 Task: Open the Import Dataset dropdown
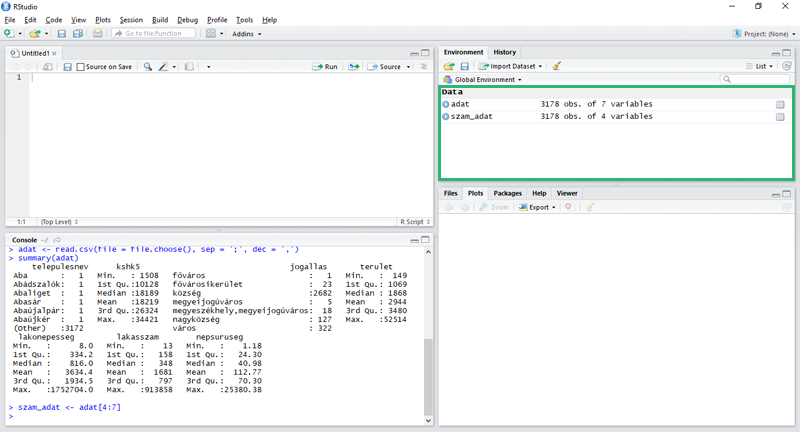[x=510, y=66]
